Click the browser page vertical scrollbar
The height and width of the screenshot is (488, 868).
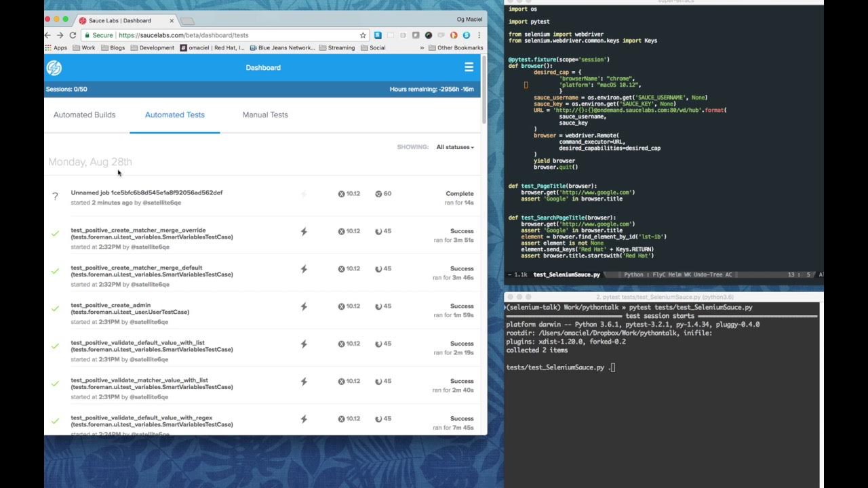[484, 91]
